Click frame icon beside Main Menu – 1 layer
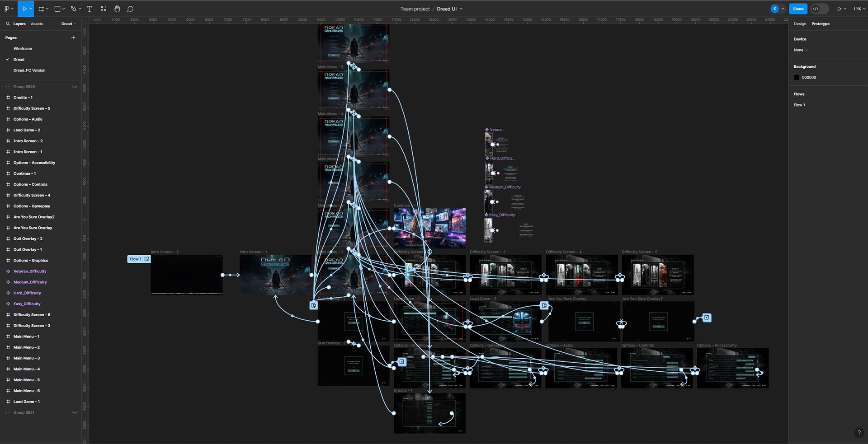This screenshot has height=444, width=868. tap(8, 337)
